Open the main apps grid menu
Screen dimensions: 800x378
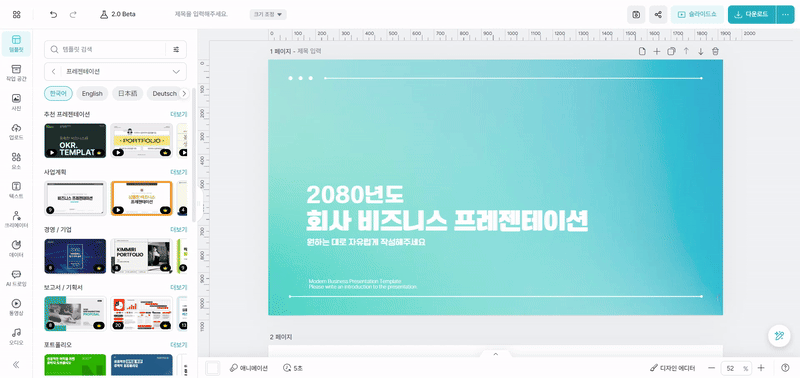click(x=16, y=14)
